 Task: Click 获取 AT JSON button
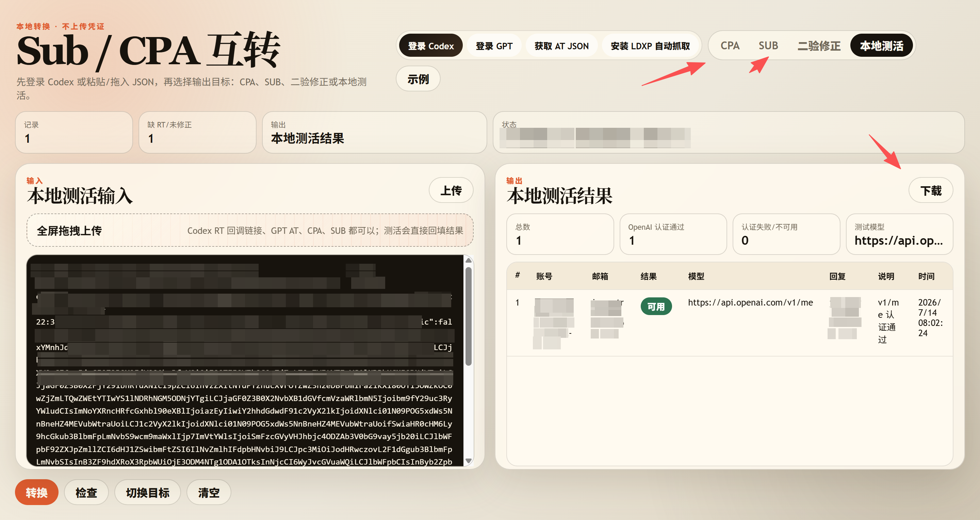click(561, 46)
